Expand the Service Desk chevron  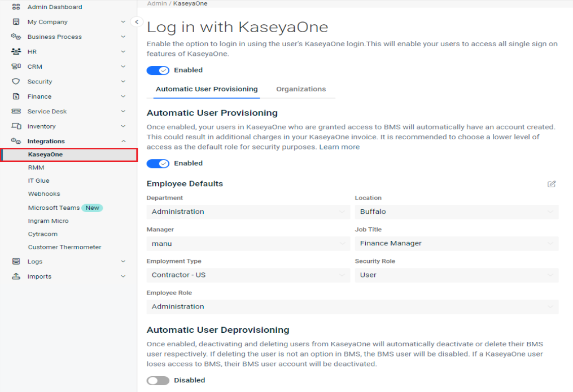tap(123, 111)
